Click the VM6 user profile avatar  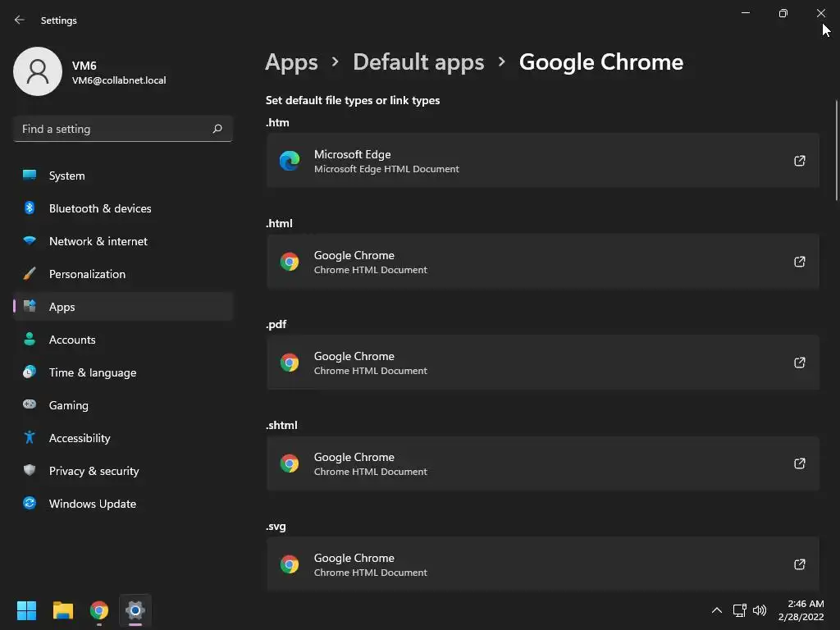38,72
